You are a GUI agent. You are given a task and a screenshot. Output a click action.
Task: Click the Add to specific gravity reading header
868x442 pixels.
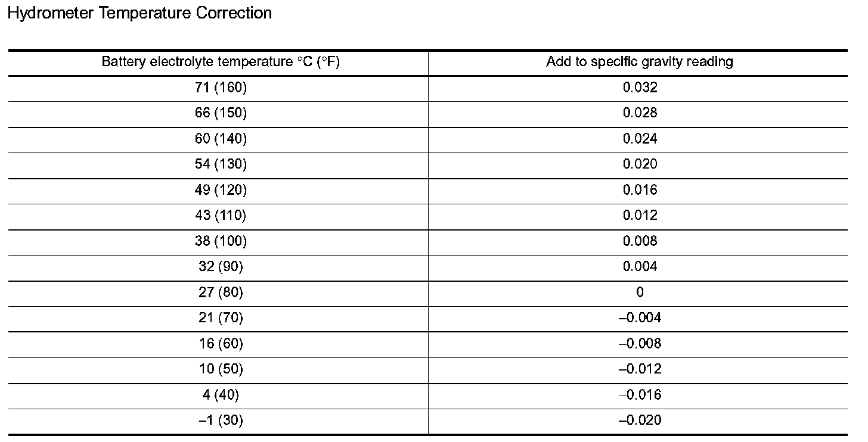click(640, 62)
